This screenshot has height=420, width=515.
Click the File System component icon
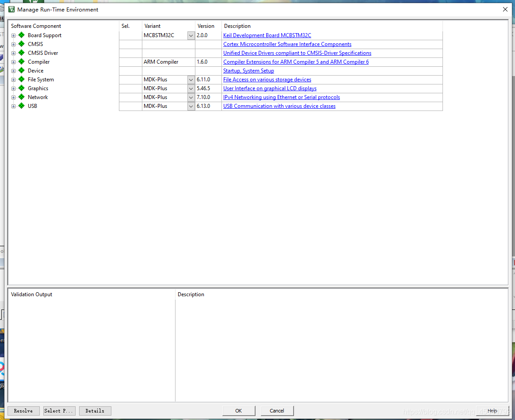(x=21, y=79)
